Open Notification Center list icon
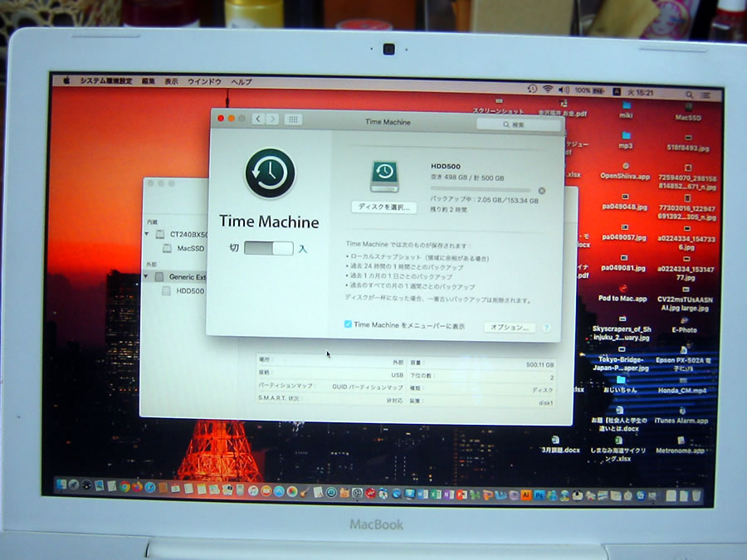Viewport: 747px width, 560px height. 706,95
